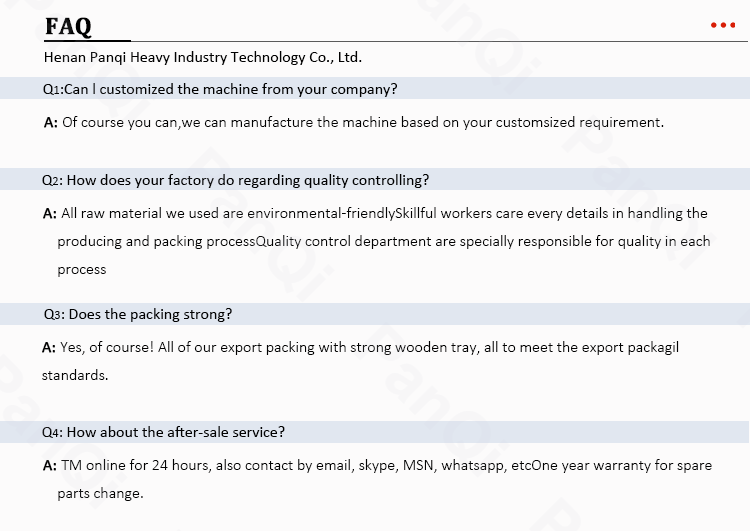This screenshot has width=750, height=531.
Task: Click "MSN" in the after-sale answer
Action: tap(420, 466)
